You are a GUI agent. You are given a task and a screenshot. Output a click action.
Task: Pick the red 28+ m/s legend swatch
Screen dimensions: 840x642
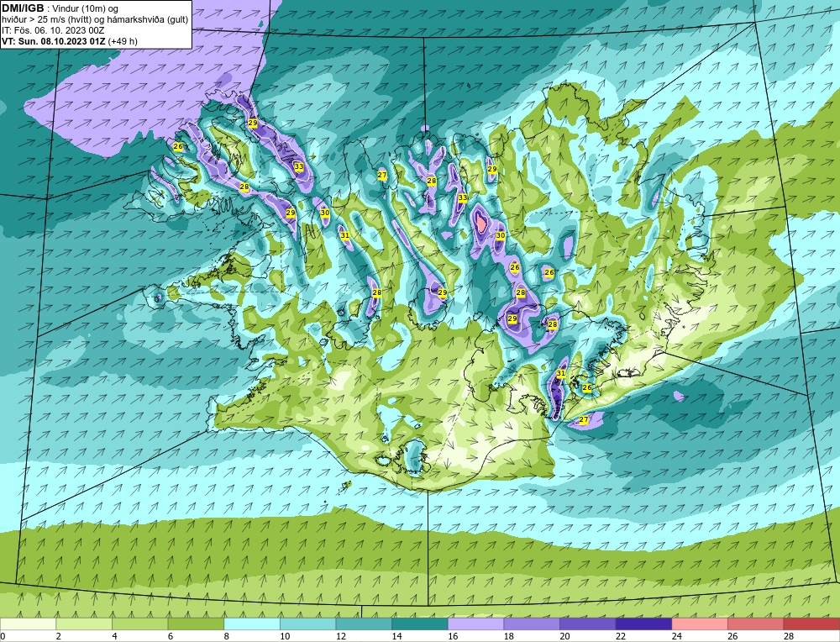pyautogui.click(x=811, y=624)
